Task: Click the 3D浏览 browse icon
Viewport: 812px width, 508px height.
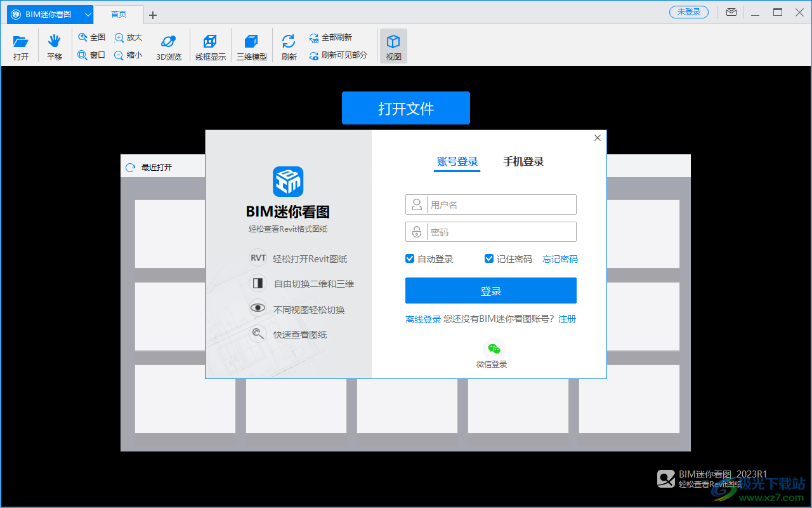Action: coord(168,45)
